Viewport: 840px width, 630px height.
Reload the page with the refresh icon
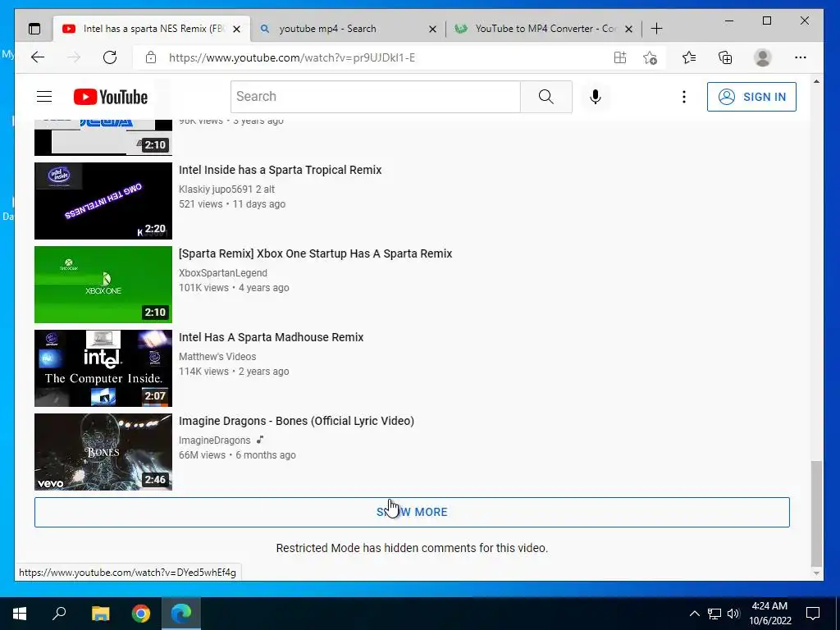[110, 57]
